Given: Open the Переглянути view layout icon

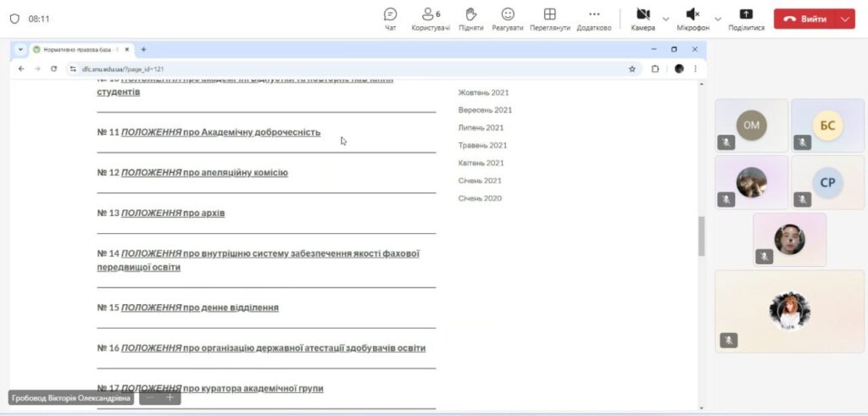Looking at the screenshot, I should coord(549,14).
